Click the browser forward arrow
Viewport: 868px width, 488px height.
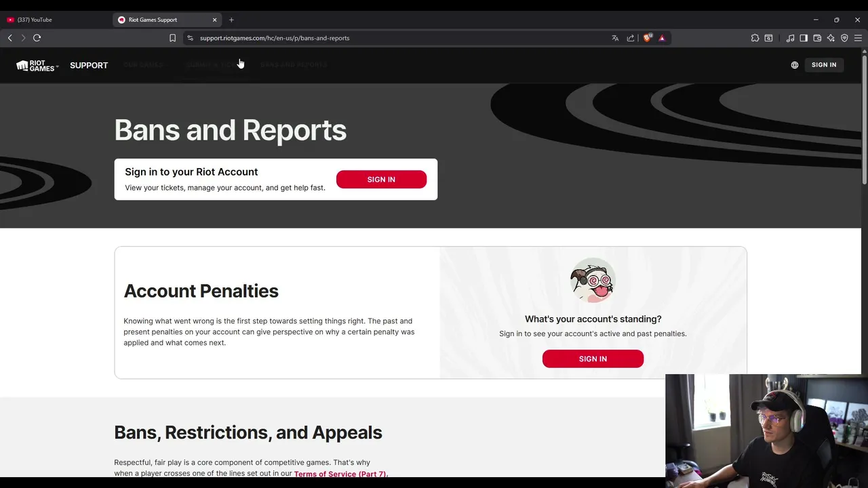[x=23, y=38]
